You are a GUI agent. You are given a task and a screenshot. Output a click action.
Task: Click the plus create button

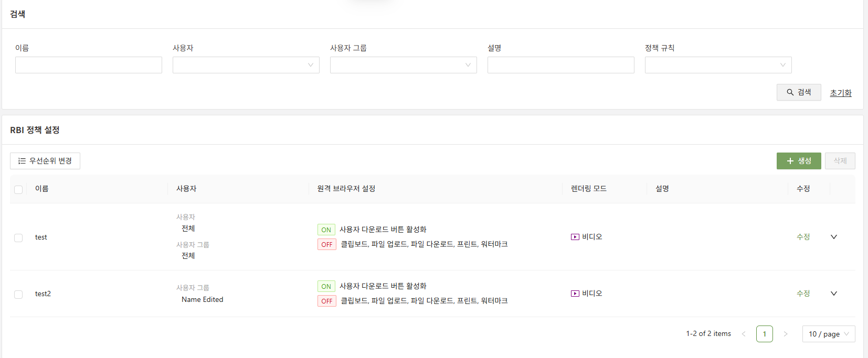[x=798, y=161]
